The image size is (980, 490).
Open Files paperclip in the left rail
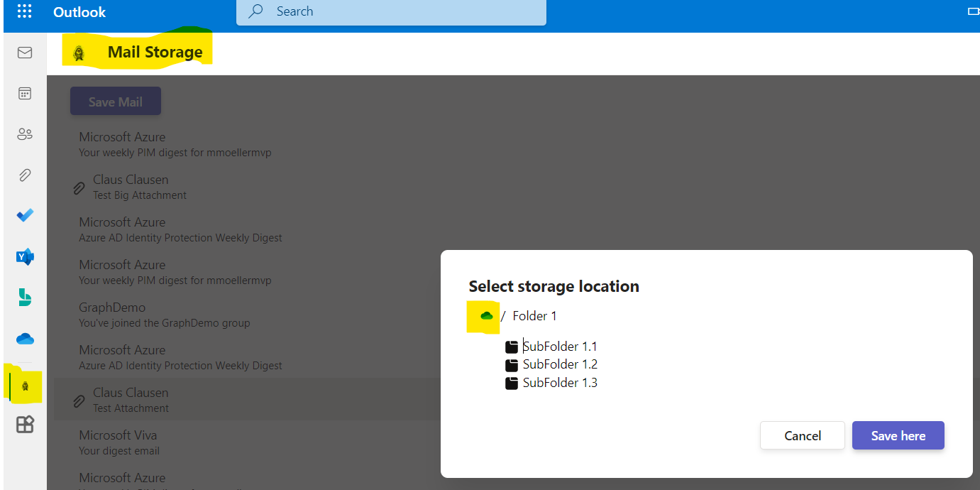[x=25, y=175]
